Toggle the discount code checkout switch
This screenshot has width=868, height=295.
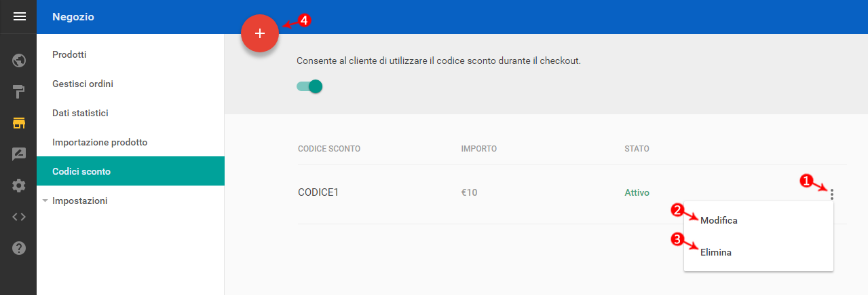point(309,86)
